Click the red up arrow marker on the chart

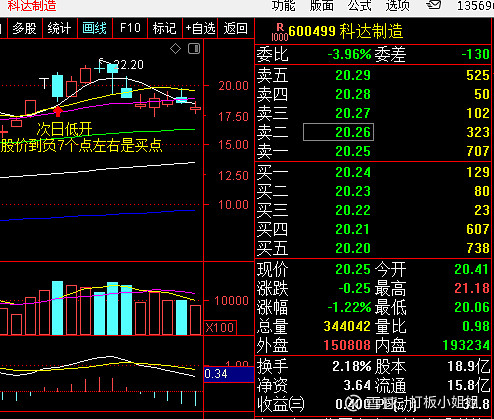tap(58, 111)
